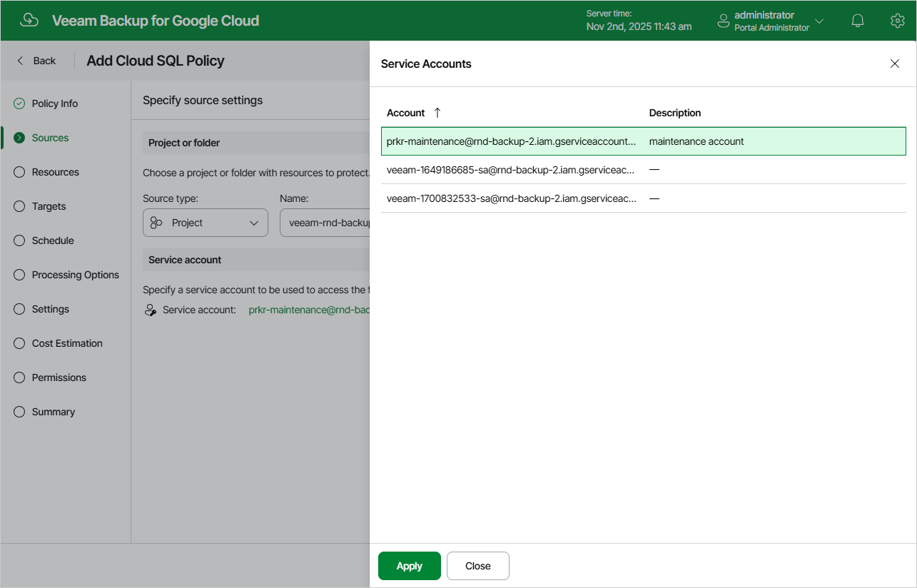The image size is (917, 588).
Task: Close the Service Accounts panel
Action: point(895,64)
